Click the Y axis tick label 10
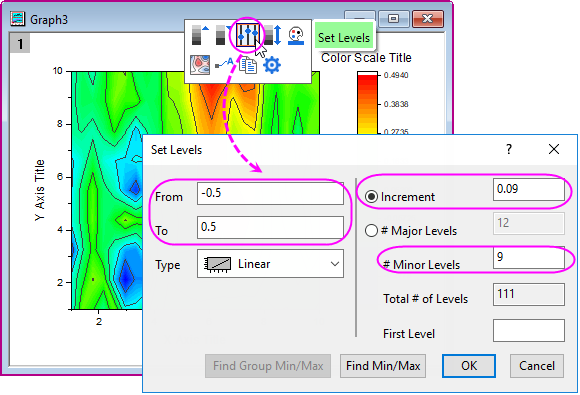580x395 pixels. click(x=58, y=71)
